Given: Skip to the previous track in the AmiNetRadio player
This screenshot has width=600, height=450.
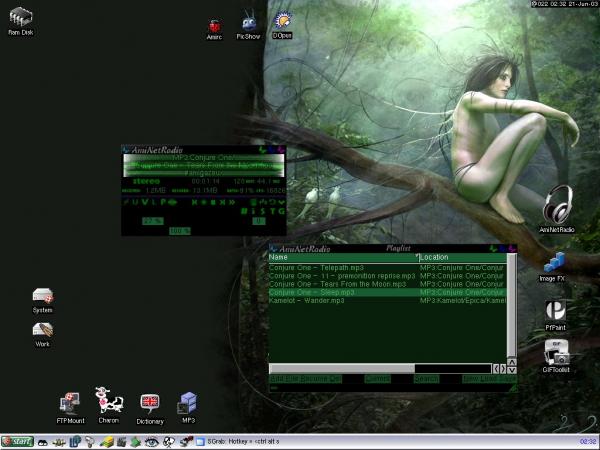Looking at the screenshot, I should 194,202.
